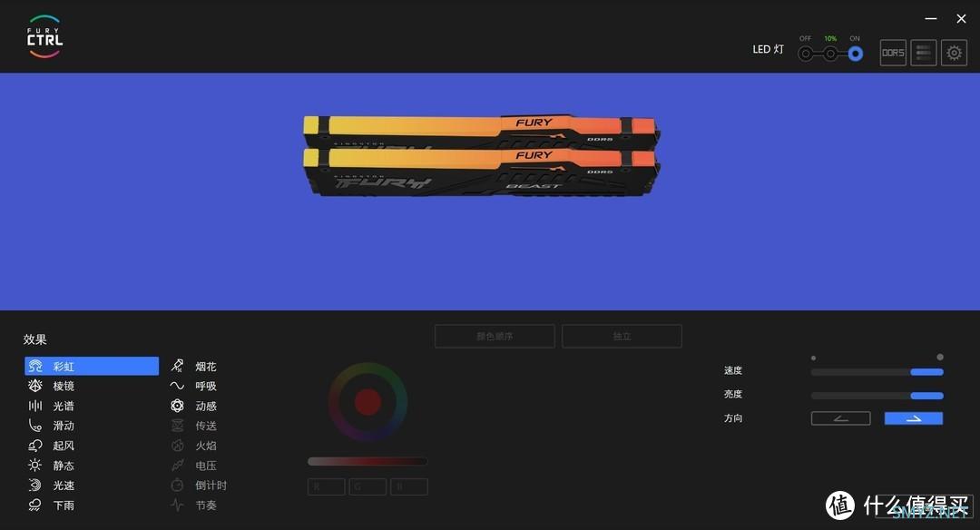The width and height of the screenshot is (980, 530).
Task: Click the 速度 speed slider
Action: 877,372
